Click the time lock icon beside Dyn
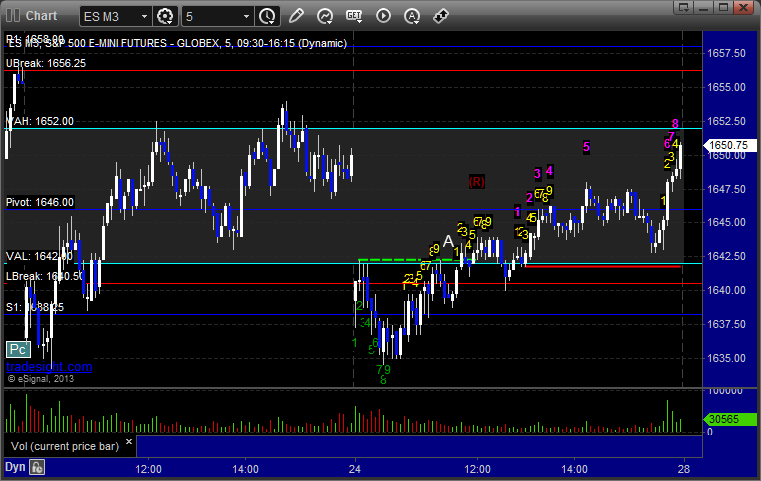 coord(37,467)
